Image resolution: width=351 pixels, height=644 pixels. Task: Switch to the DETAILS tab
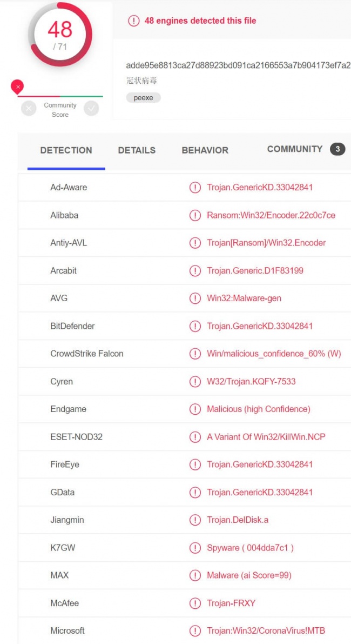[x=136, y=150]
